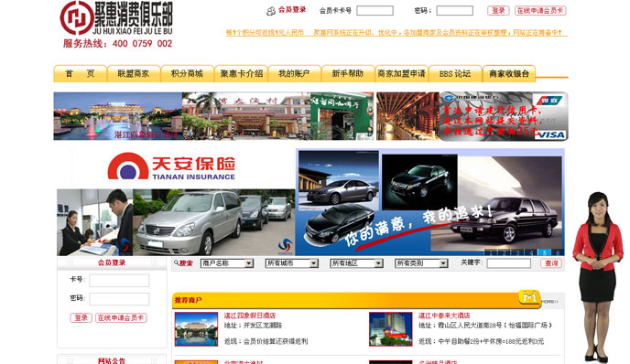
Task: Click the 湛江中泰来大酒店 thumbnail photo
Action: pyautogui.click(x=390, y=329)
